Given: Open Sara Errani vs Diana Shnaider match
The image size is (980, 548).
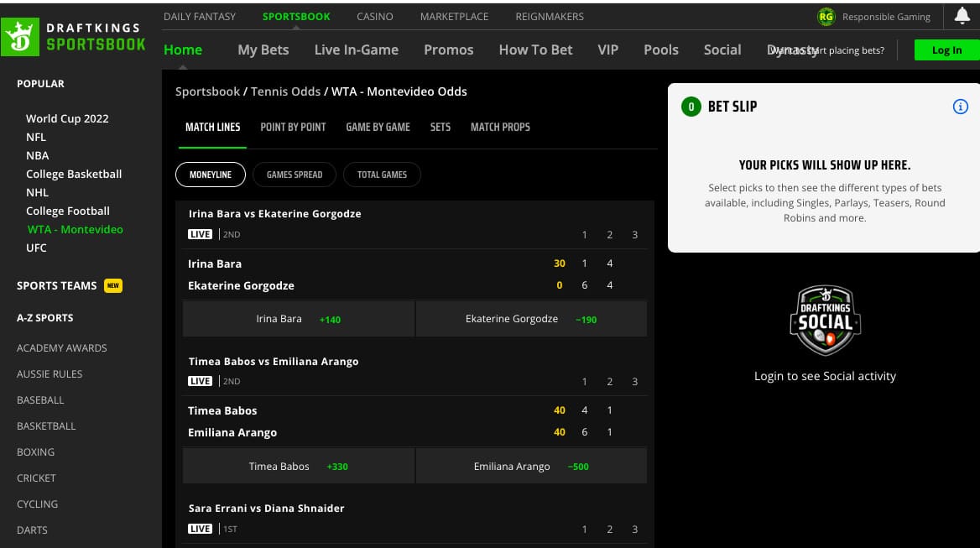Looking at the screenshot, I should click(x=266, y=509).
